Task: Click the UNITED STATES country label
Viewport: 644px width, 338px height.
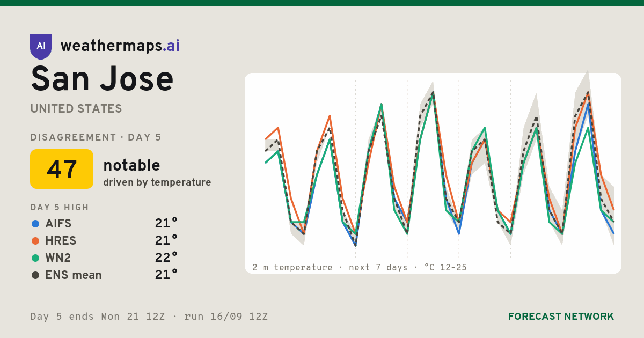Action: pyautogui.click(x=76, y=109)
